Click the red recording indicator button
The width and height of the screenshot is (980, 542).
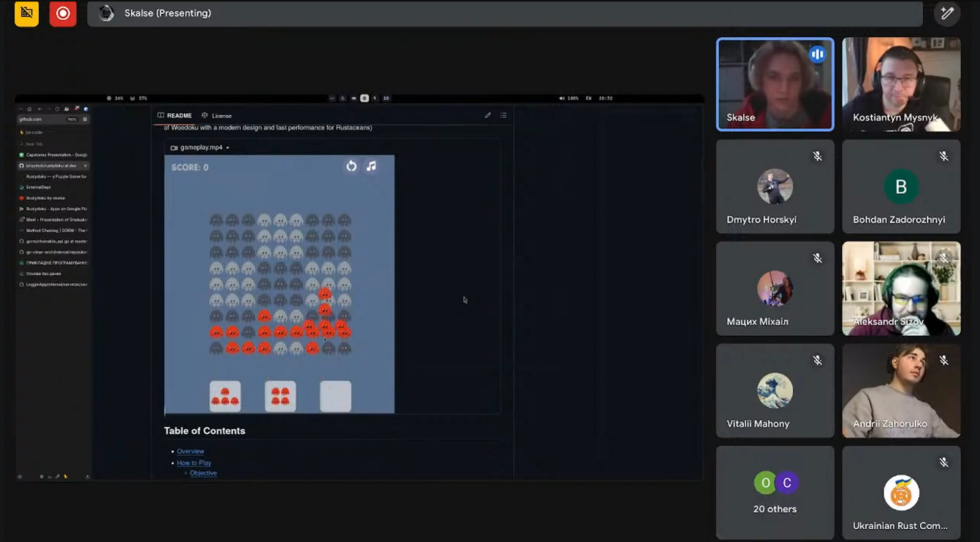(63, 13)
